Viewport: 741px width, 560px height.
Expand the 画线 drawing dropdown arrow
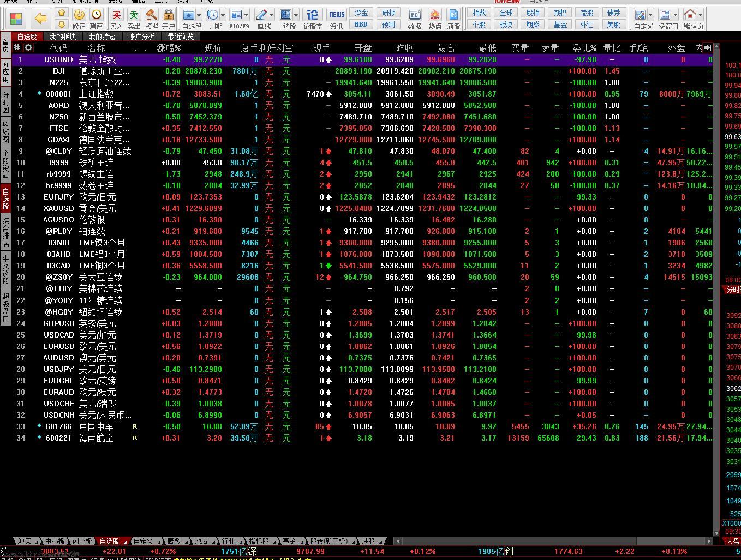click(x=271, y=15)
